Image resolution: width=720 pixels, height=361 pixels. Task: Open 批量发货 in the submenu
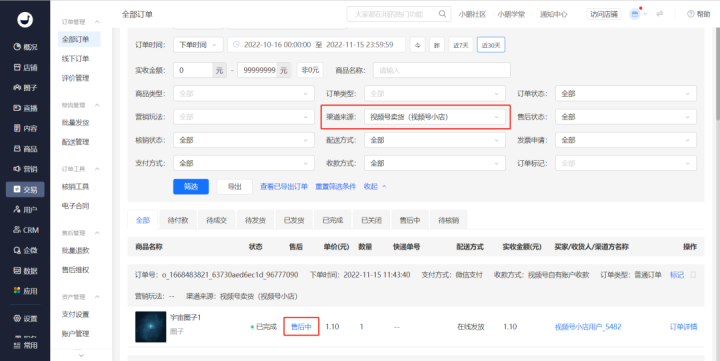(76, 123)
